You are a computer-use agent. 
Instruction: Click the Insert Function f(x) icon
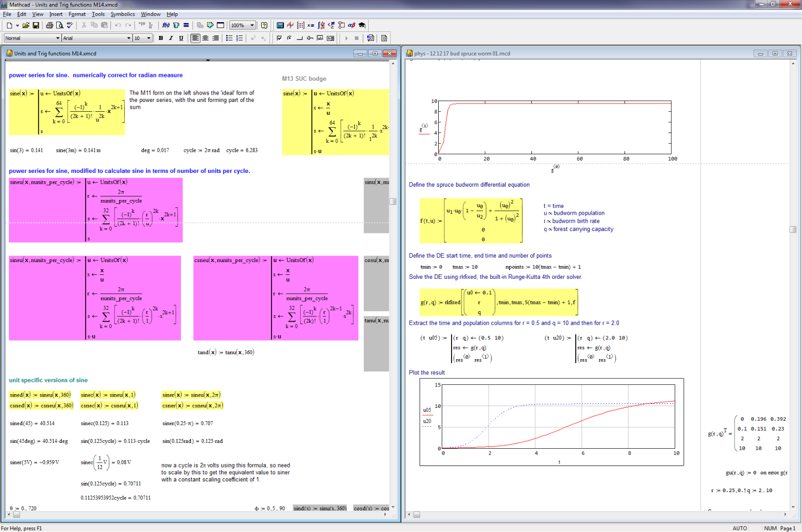(x=166, y=25)
